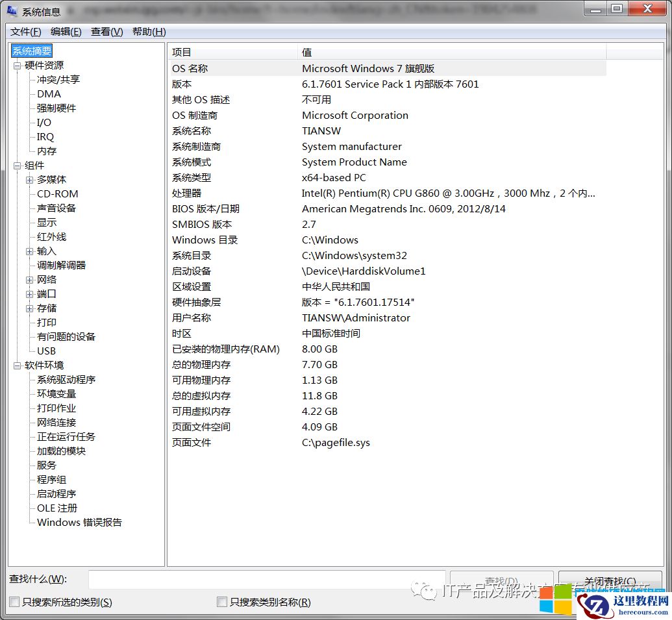Select 内存 under 硬件资源

coord(46,151)
